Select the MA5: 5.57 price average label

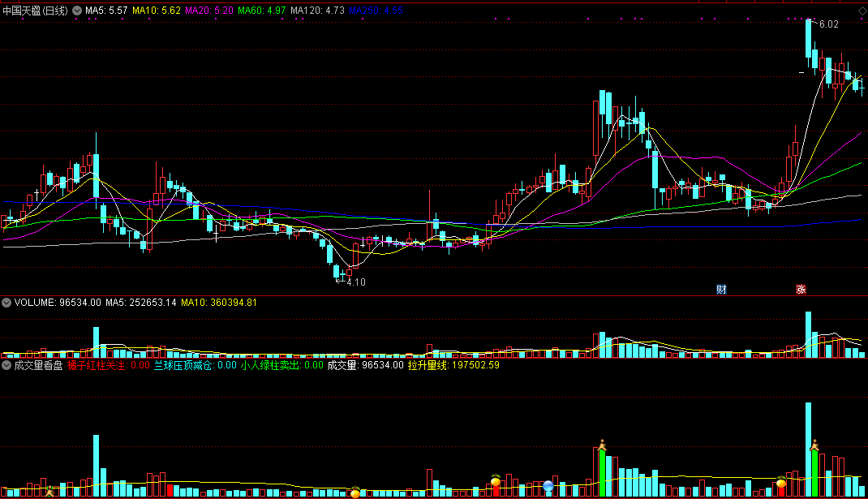(106, 11)
